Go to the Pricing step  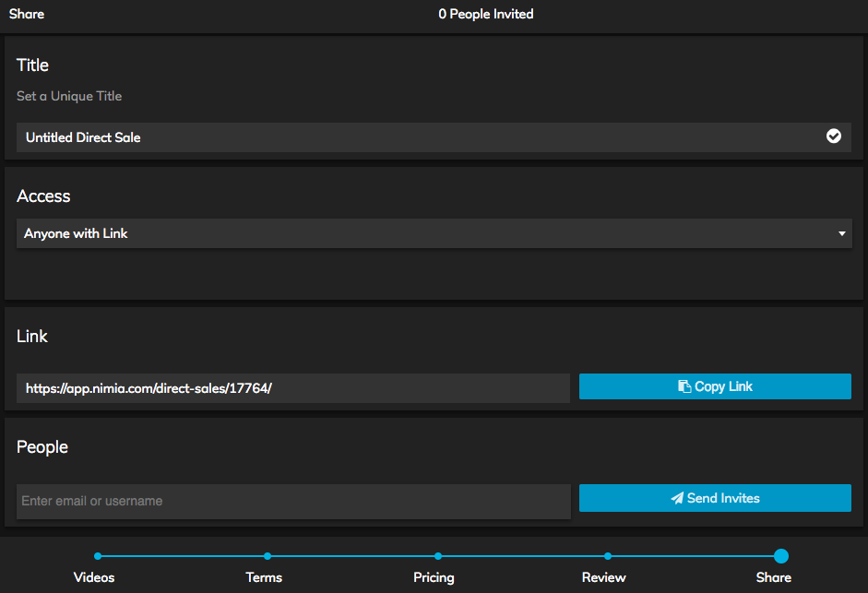[434, 577]
